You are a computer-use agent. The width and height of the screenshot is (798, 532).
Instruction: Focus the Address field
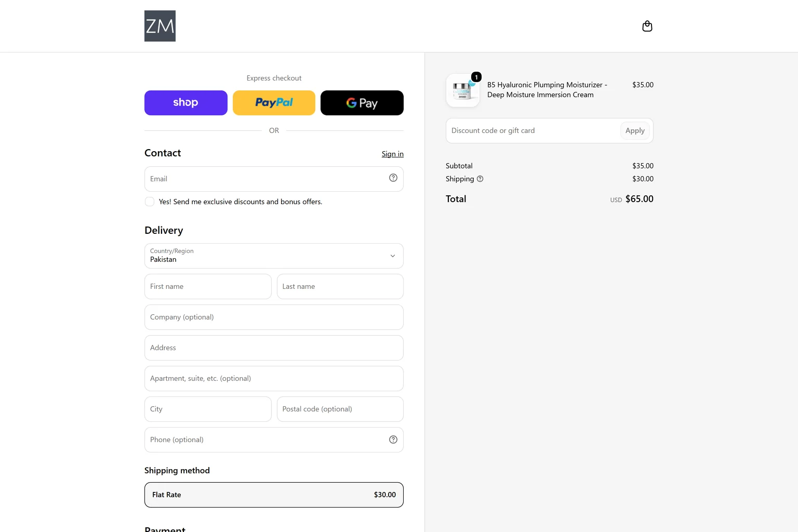click(x=274, y=348)
